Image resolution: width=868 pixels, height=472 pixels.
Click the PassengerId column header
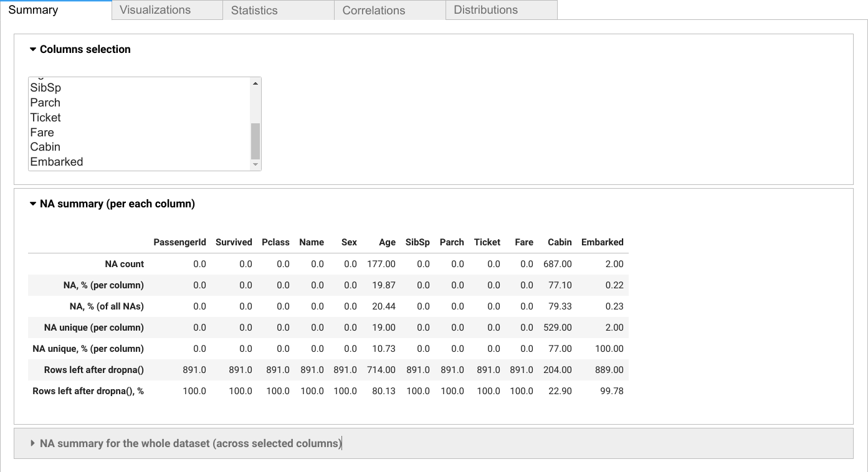[179, 242]
